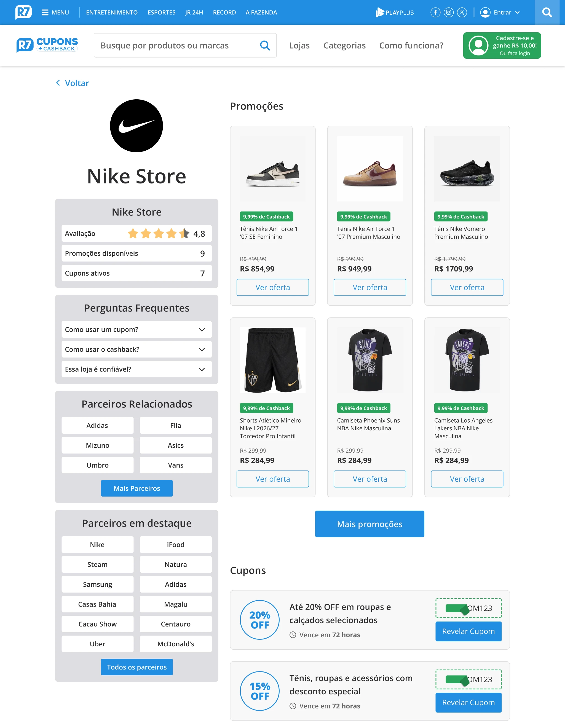
Task: Click the R7 logo in the top bar
Action: coord(23,12)
